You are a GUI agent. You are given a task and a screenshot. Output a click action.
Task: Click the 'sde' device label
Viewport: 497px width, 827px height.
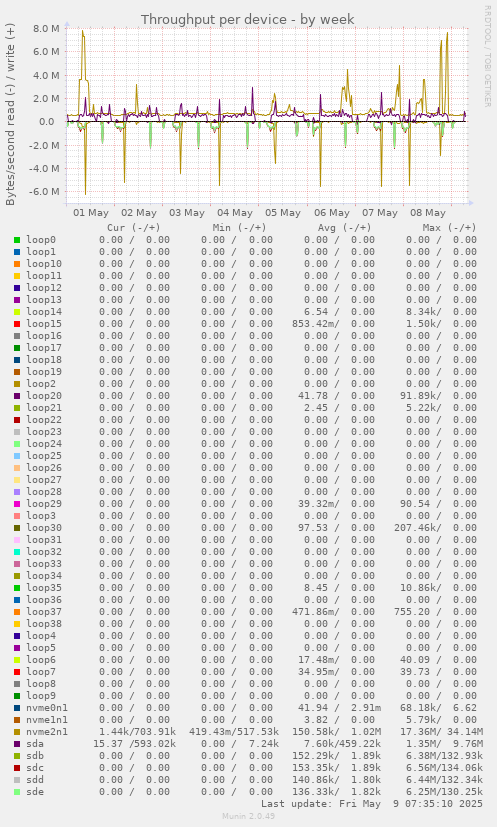[x=35, y=792]
